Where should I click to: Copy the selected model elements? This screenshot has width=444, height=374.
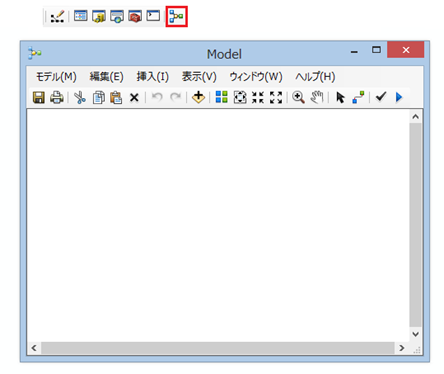click(98, 98)
